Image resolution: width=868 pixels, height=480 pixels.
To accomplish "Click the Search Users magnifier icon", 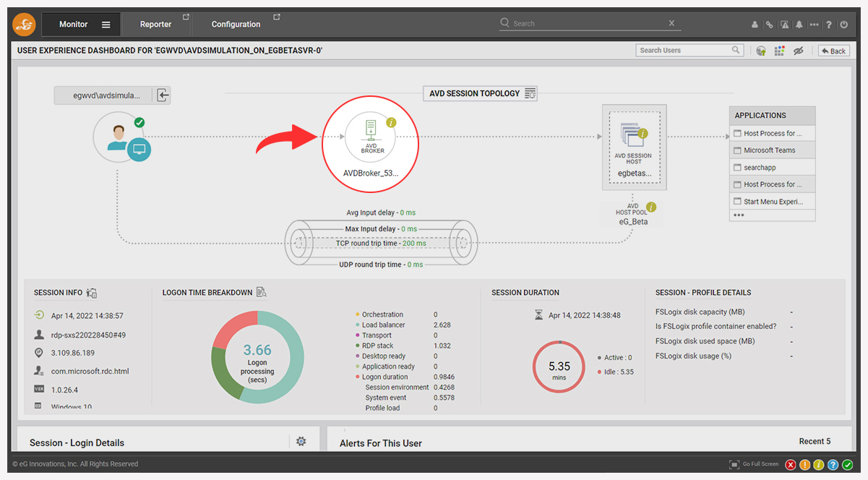I will pos(736,51).
